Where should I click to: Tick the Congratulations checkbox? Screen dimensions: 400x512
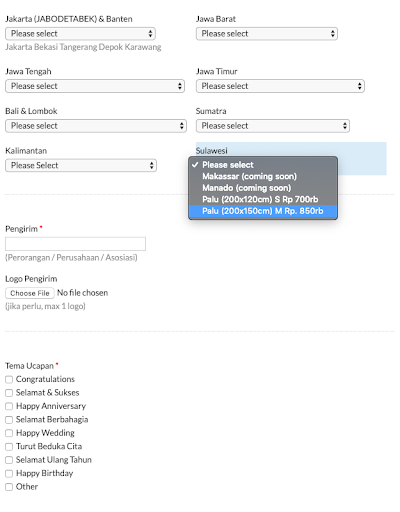click(x=9, y=379)
